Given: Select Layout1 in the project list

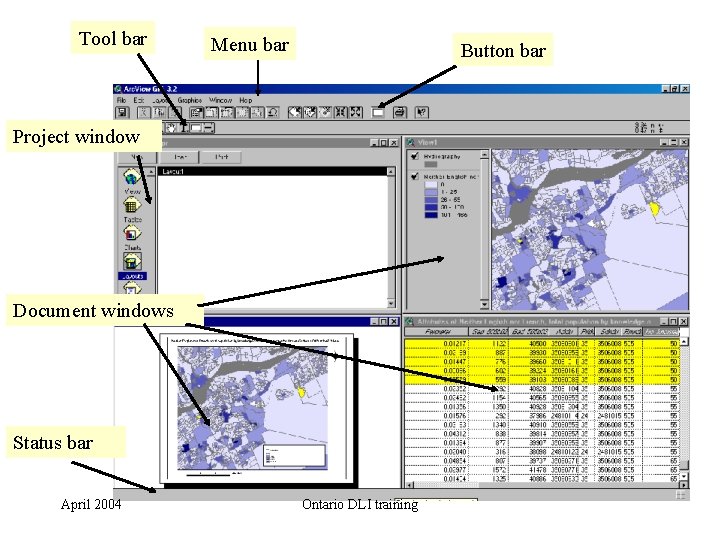Looking at the screenshot, I should tap(272, 171).
